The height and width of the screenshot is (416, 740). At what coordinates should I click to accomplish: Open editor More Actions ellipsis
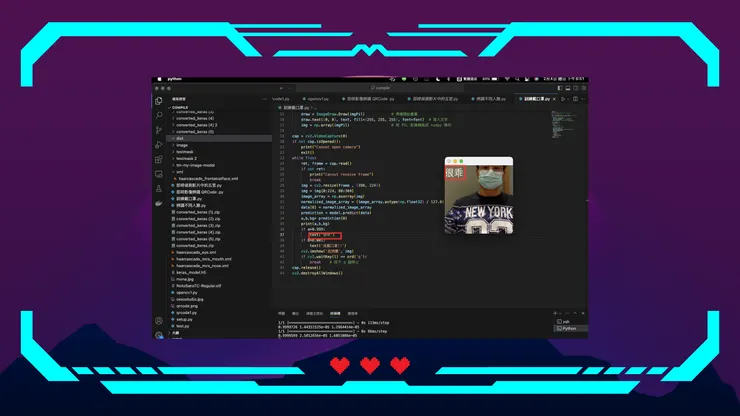[x=583, y=99]
